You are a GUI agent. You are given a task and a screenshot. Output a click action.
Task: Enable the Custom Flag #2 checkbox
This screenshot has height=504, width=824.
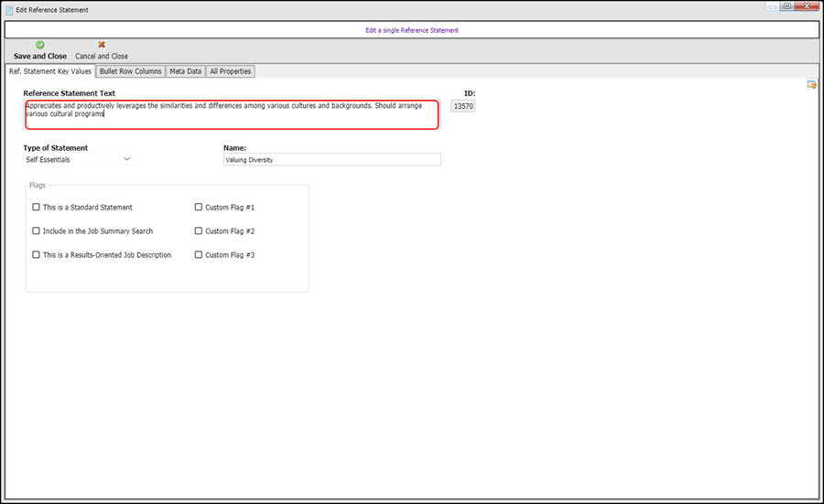point(199,231)
